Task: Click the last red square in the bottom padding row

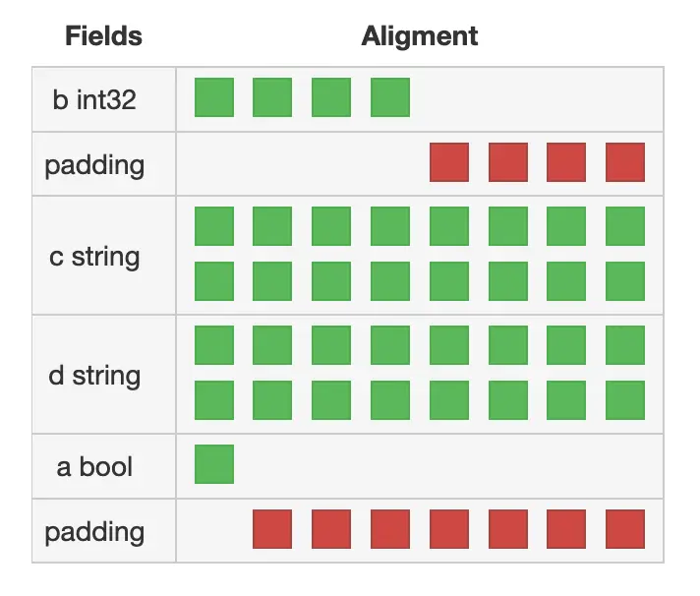Action: coord(625,529)
